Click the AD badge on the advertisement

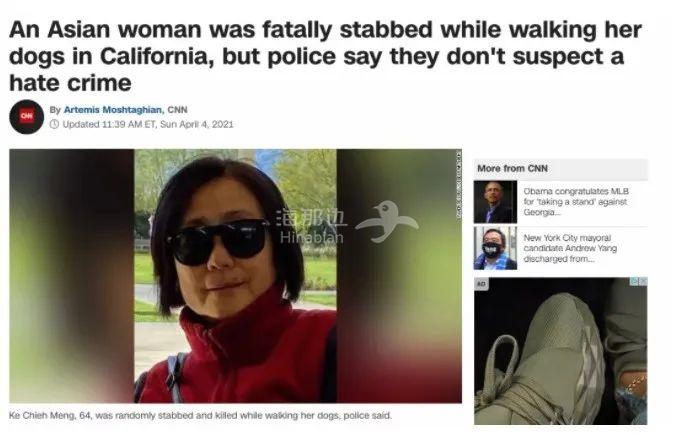point(482,284)
